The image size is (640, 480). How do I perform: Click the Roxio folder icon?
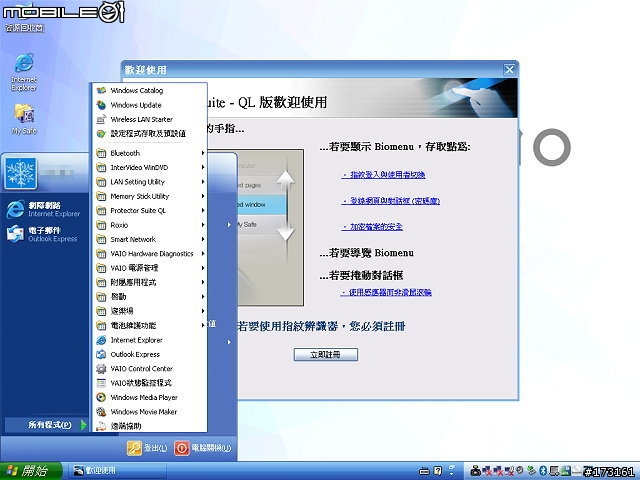click(101, 225)
